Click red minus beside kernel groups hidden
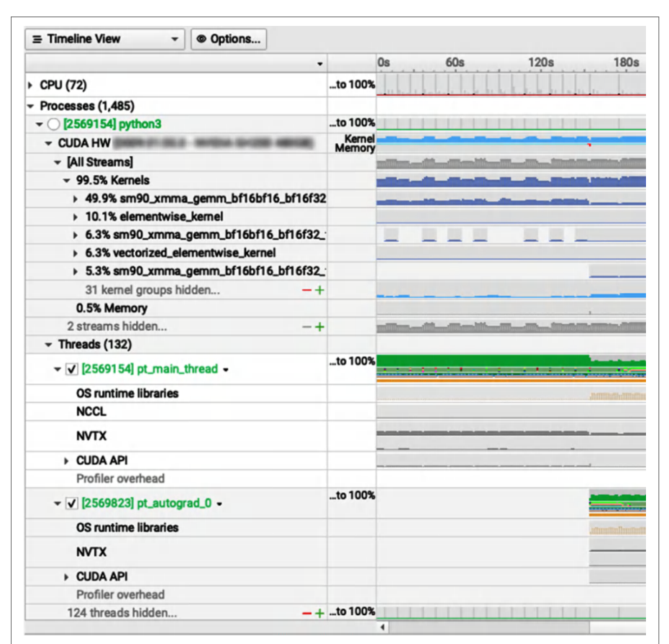 pyautogui.click(x=306, y=290)
